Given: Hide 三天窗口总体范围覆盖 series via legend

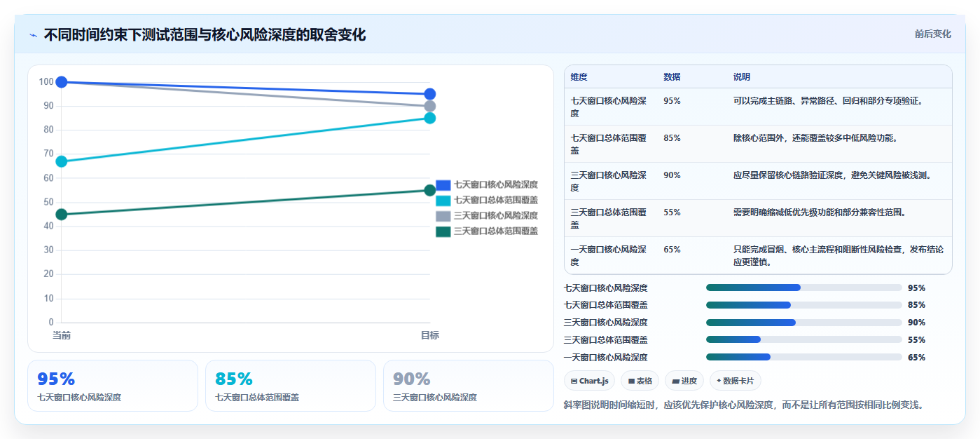Looking at the screenshot, I should pyautogui.click(x=487, y=231).
